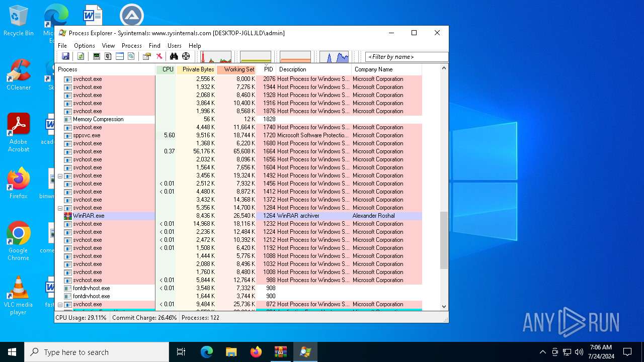Open the Users menu
The image size is (644, 362).
pos(175,45)
